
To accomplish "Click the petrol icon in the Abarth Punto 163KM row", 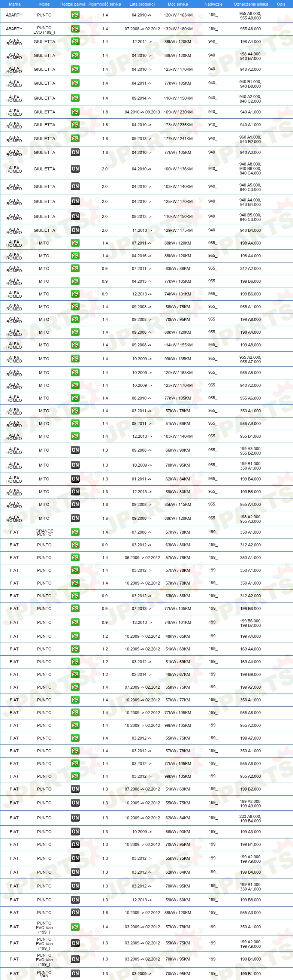I will (x=75, y=15).
